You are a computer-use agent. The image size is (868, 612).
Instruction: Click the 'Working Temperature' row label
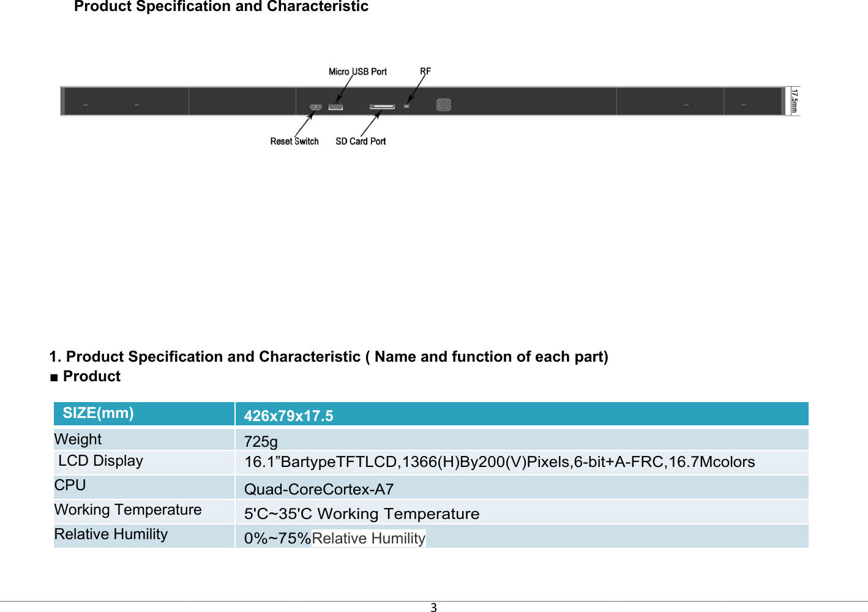128,510
